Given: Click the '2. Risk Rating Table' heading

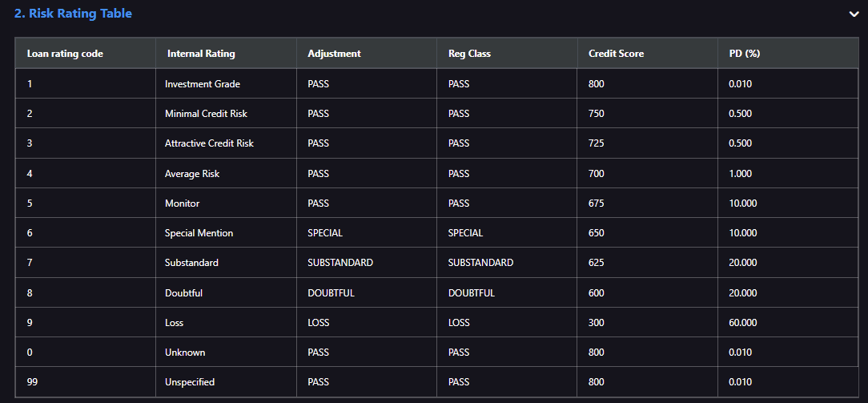Looking at the screenshot, I should point(73,14).
